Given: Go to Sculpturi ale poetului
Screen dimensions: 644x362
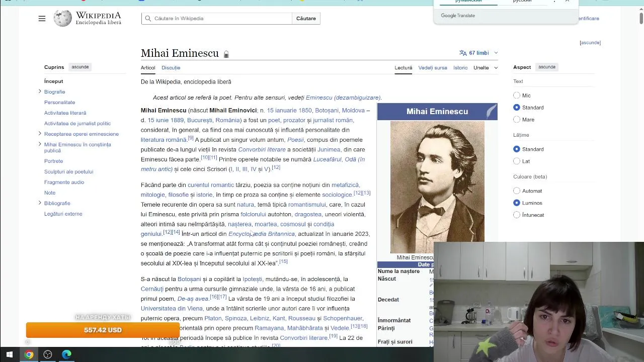Looking at the screenshot, I should click(68, 171).
